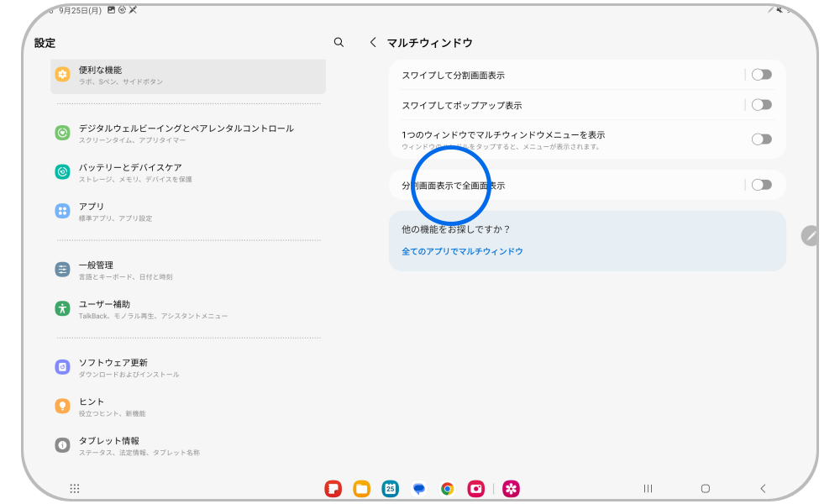The width and height of the screenshot is (840, 504).
Task: Select バッテリーとデバイスケア in settings list
Action: tap(188, 172)
